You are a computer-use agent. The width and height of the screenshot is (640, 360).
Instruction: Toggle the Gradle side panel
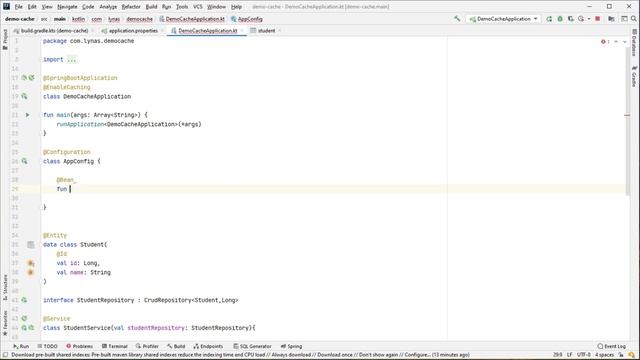coord(634,76)
